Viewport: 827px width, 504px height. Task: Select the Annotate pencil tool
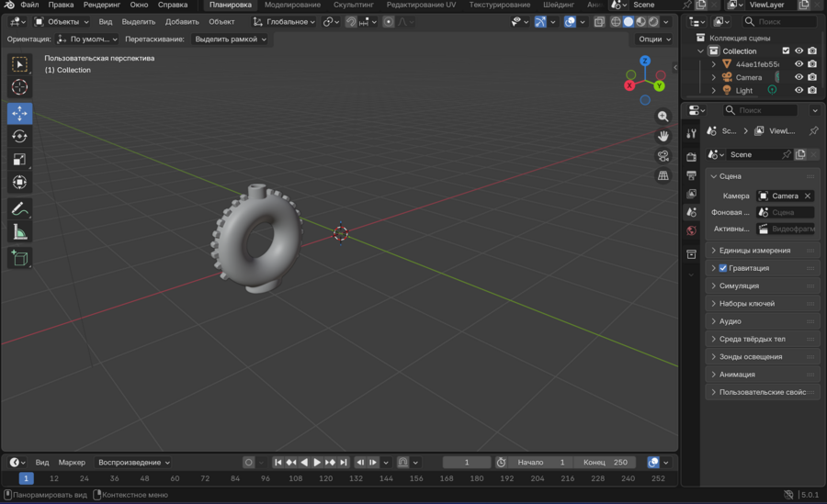pos(19,209)
